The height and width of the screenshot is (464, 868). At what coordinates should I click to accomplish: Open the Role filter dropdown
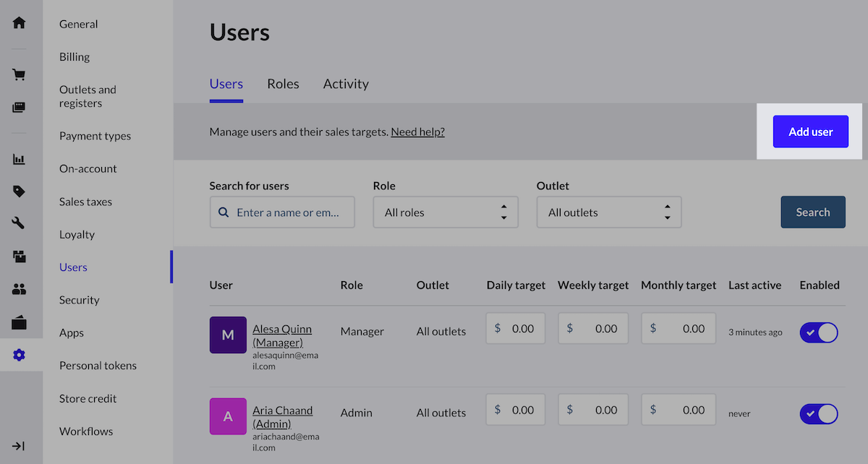pos(446,212)
